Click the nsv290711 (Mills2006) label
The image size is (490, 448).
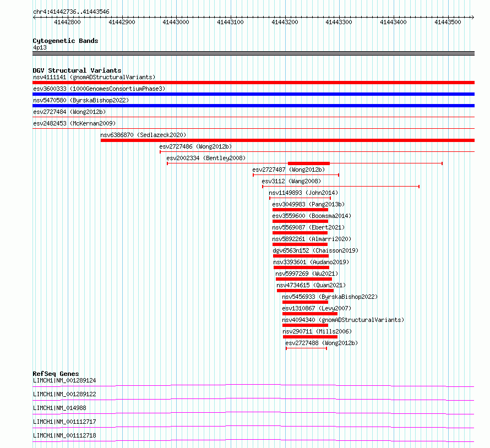(x=317, y=331)
